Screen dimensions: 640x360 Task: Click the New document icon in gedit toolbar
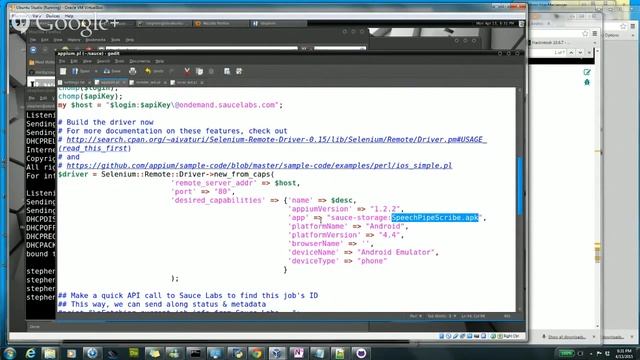[x=63, y=71]
